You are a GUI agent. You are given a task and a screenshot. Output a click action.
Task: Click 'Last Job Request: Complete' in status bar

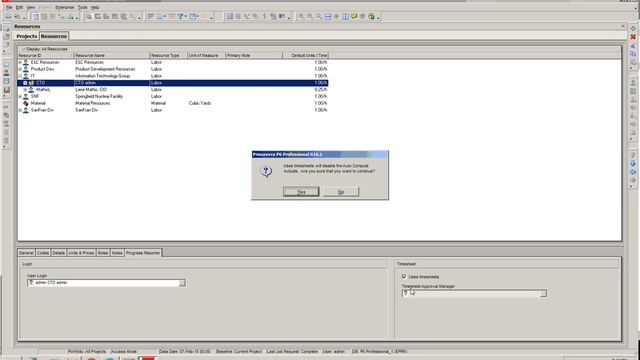tap(292, 351)
